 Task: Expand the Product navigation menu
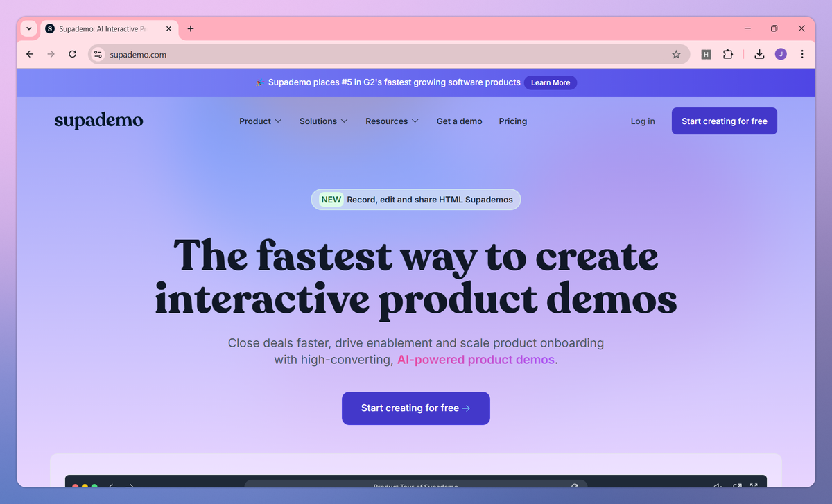pos(261,121)
